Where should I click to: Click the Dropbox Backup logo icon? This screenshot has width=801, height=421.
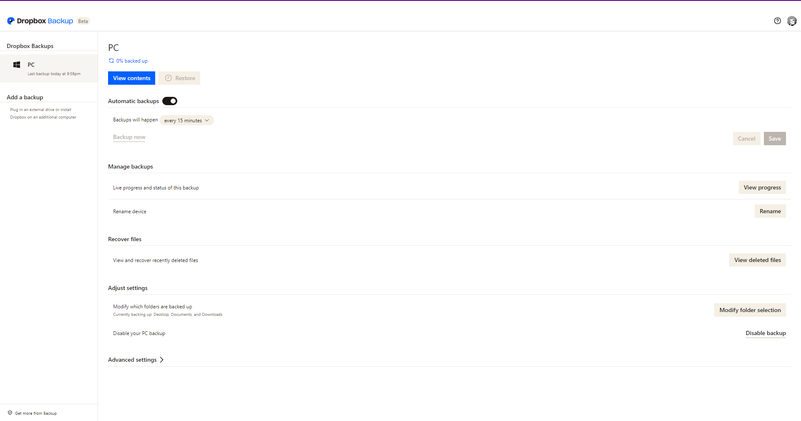11,21
